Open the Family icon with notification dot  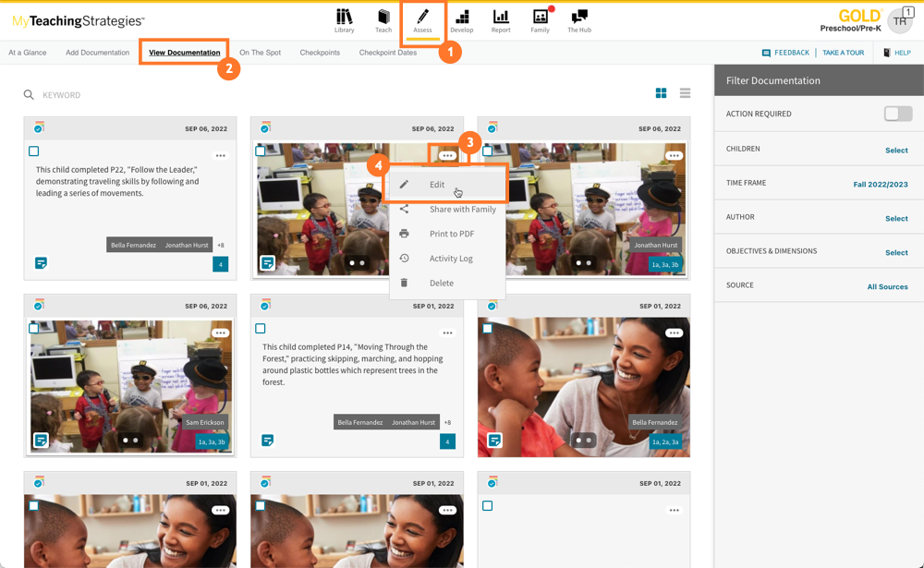click(541, 20)
